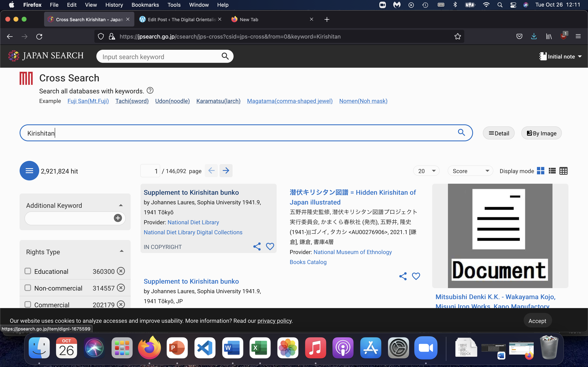Collapse the Rights Type panel

pos(121,251)
